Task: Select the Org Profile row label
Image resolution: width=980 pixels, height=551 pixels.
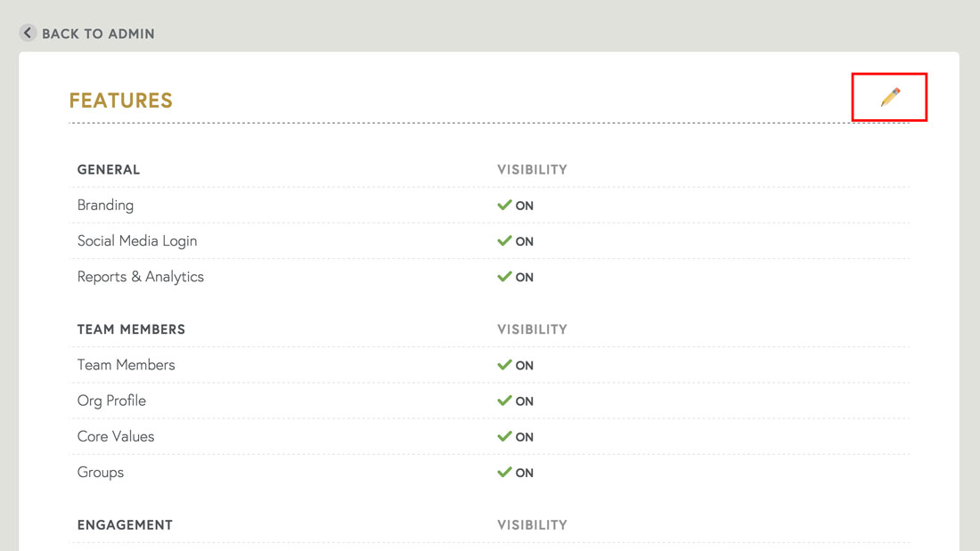Action: [111, 401]
